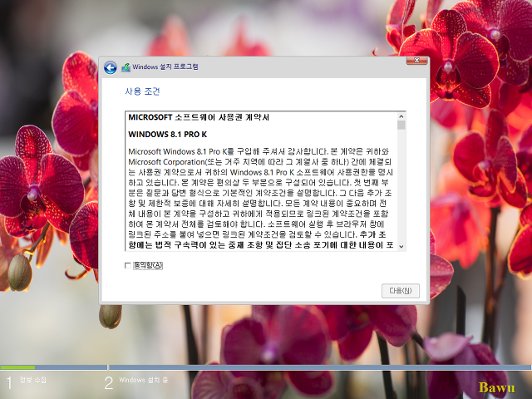Close the Windows setup dialog
This screenshot has width=532, height=399.
click(417, 61)
